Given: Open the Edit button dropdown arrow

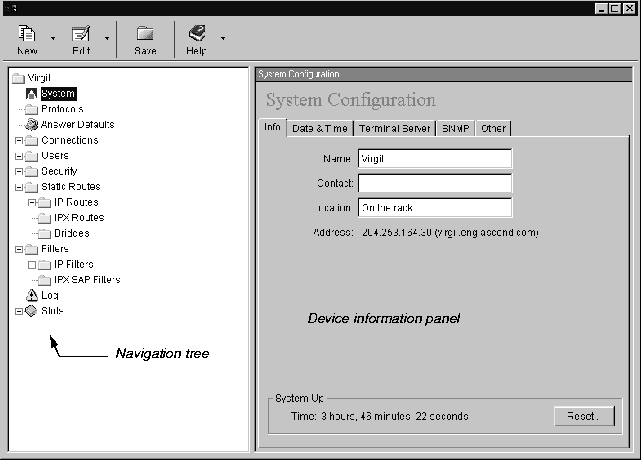Looking at the screenshot, I should click(107, 40).
